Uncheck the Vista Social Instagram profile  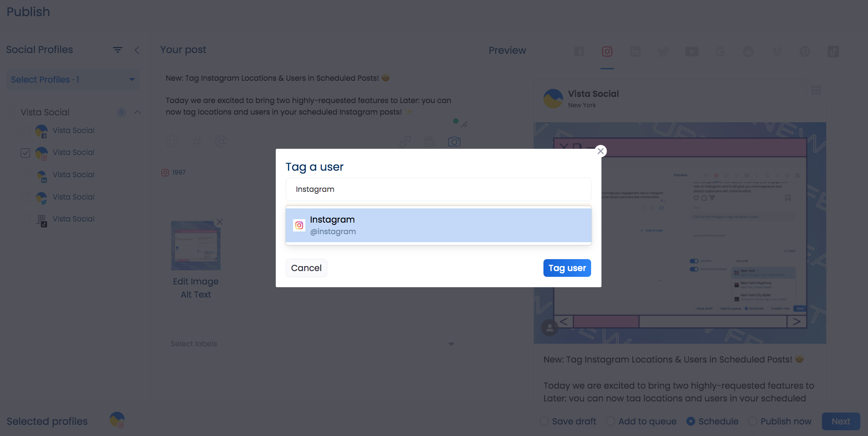pyautogui.click(x=25, y=153)
